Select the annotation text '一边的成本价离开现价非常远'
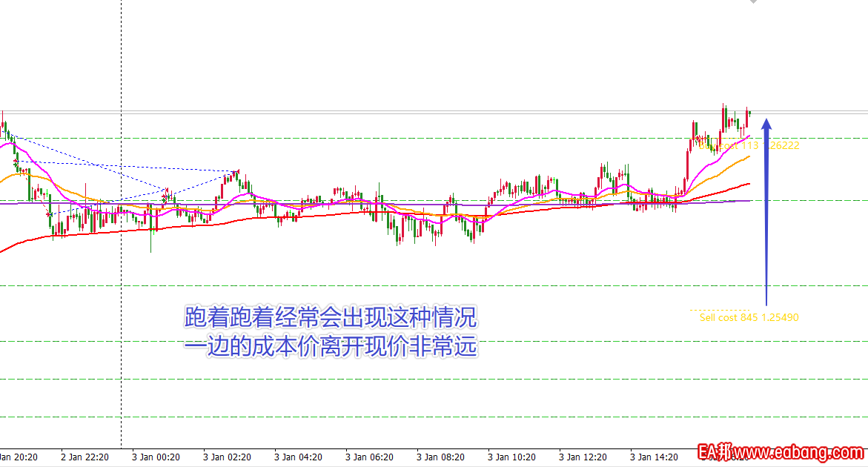This screenshot has height=467, width=868. (x=331, y=347)
